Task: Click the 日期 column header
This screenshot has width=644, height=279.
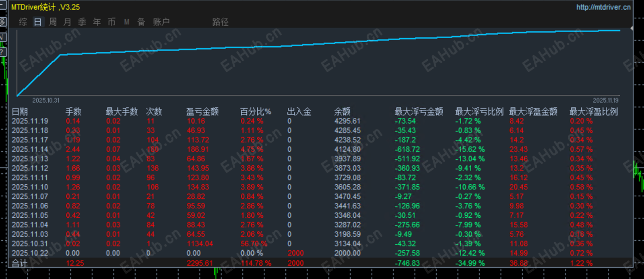Action: (20, 112)
